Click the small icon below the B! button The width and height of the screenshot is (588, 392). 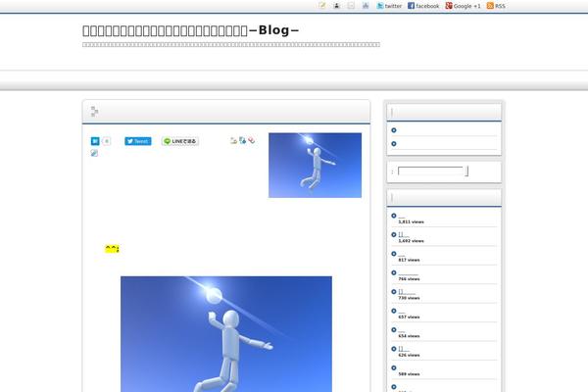click(94, 153)
